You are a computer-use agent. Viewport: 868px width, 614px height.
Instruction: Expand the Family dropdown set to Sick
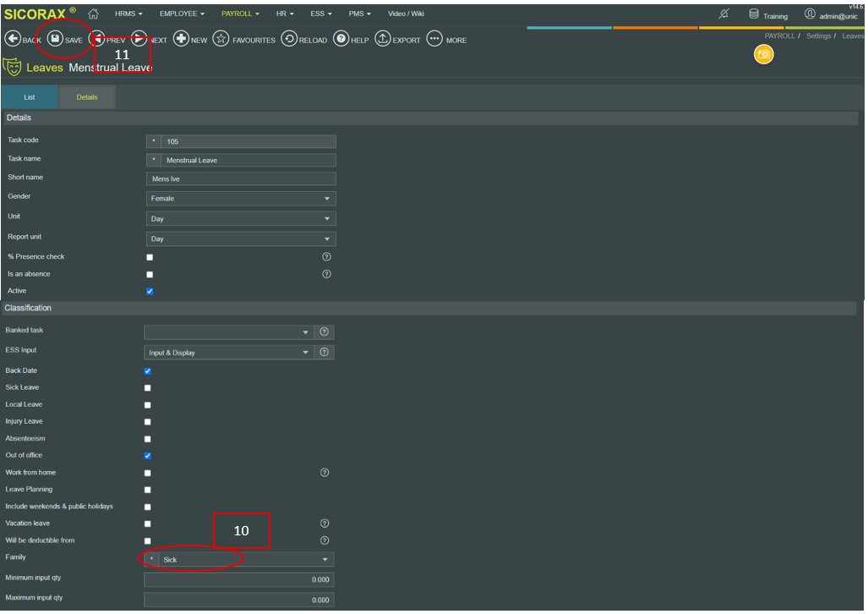click(246, 560)
